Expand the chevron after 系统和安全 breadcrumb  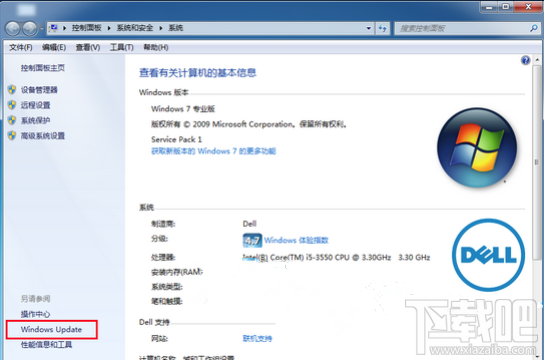click(161, 28)
